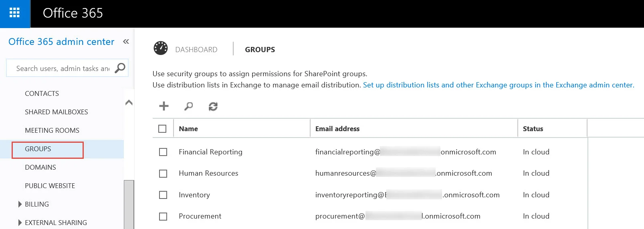644x229 pixels.
Task: Click the Office 365 admin center title
Action: tap(61, 42)
